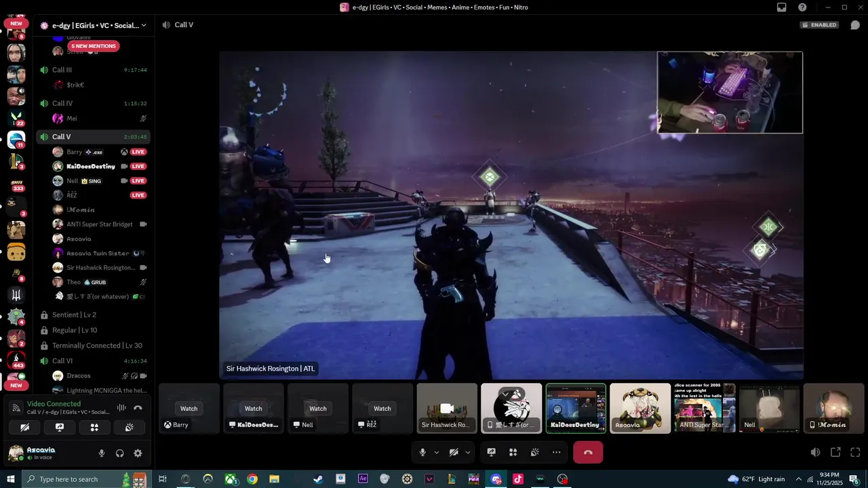Select Theo GRUB in member list

[100, 282]
